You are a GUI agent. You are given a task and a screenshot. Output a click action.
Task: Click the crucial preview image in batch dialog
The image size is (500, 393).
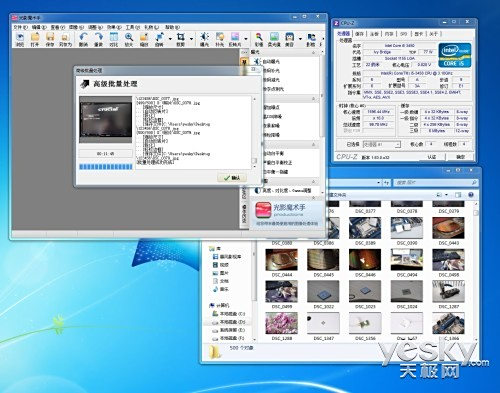[106, 120]
